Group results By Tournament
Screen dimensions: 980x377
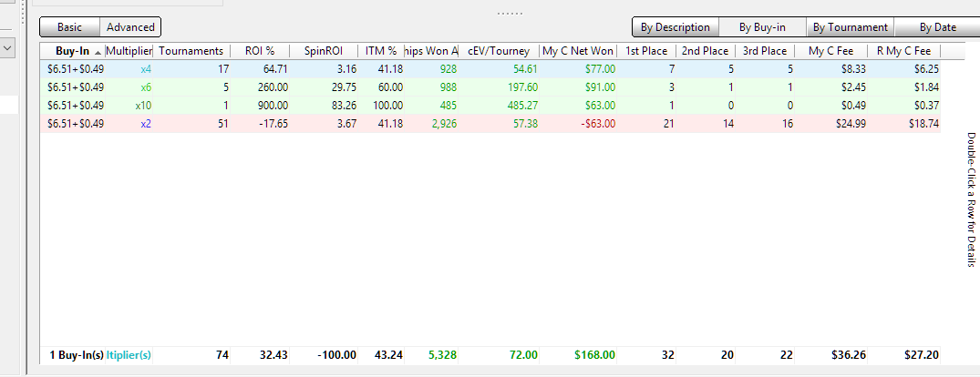[x=850, y=27]
